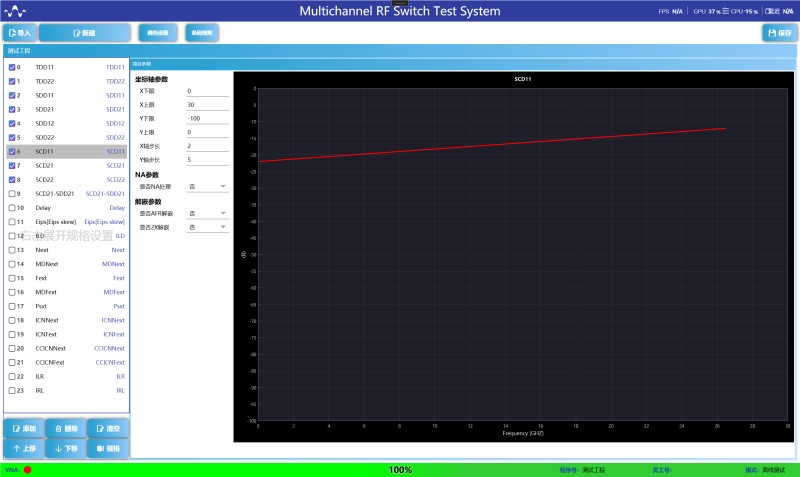800x477 pixels.
Task: Click the X上限 input field showing 30
Action: pyautogui.click(x=207, y=105)
